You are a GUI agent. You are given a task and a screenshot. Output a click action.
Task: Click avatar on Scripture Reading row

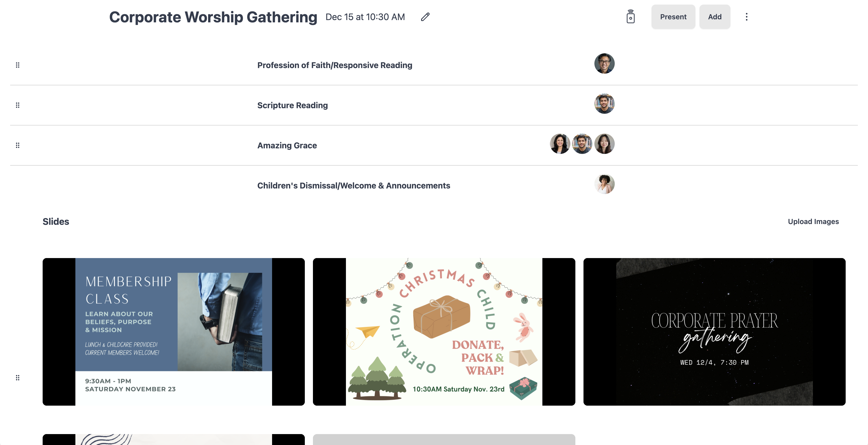click(604, 103)
